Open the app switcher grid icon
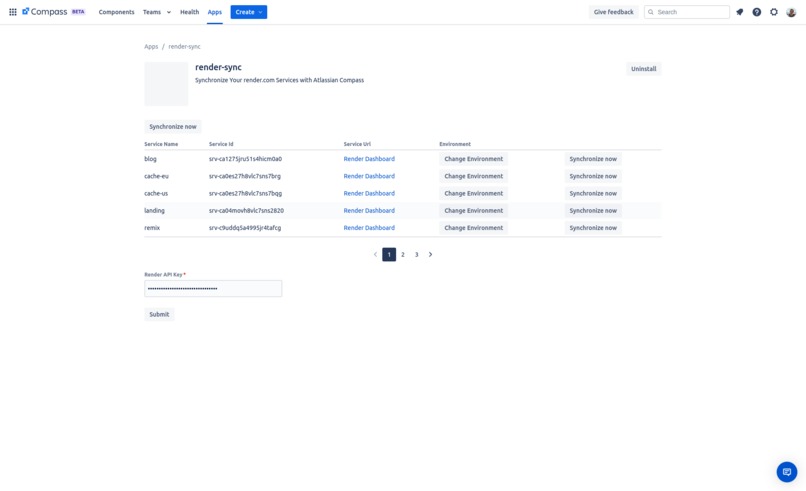Viewport: 806px width, 491px height. click(x=13, y=12)
